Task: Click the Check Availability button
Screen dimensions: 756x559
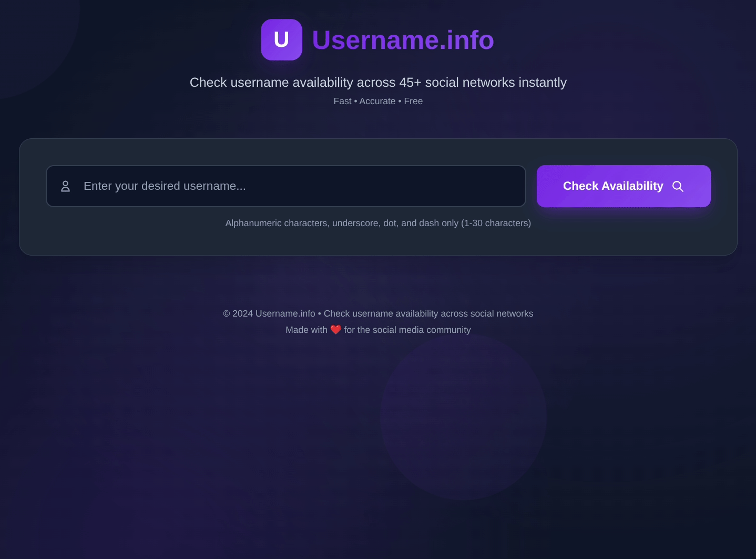Action: (624, 186)
